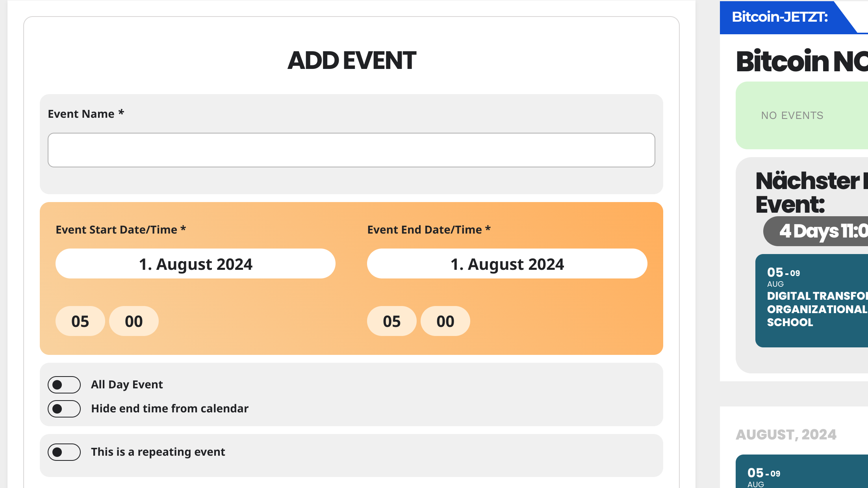The width and height of the screenshot is (868, 488).
Task: Select the start time minutes 00
Action: point(134,321)
